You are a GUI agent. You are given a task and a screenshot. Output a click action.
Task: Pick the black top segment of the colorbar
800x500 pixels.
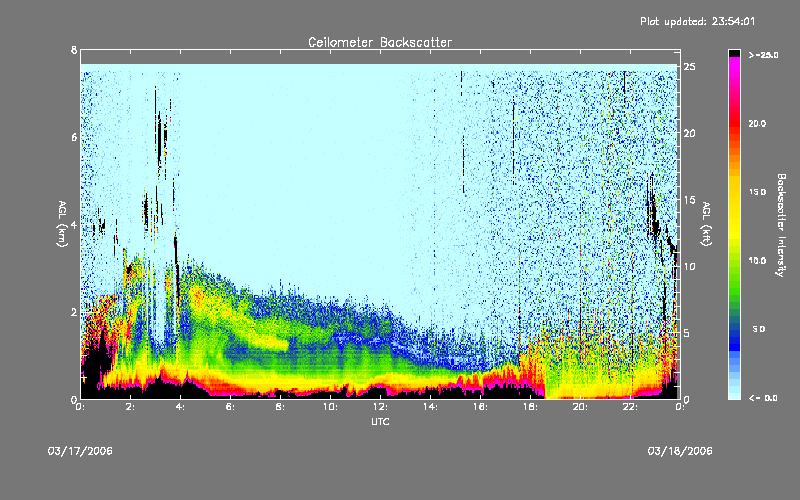(735, 52)
